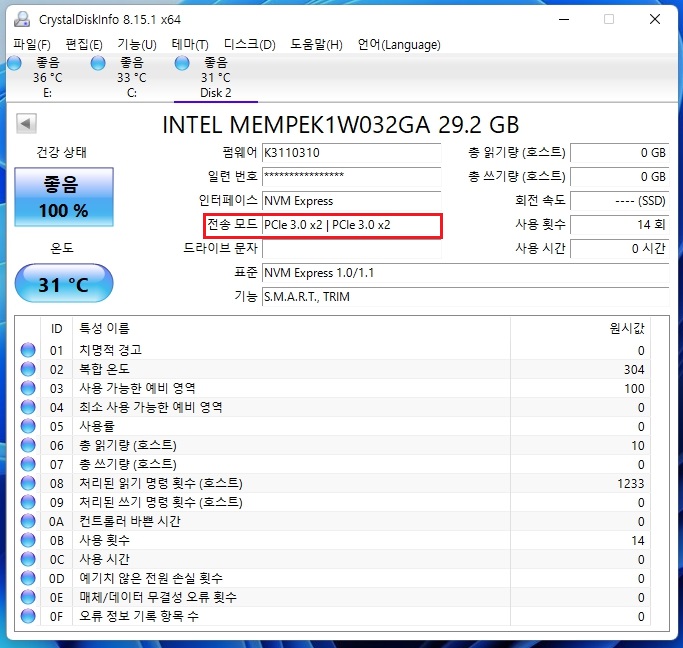Select the 치명적 경고 attribute row

click(333, 350)
